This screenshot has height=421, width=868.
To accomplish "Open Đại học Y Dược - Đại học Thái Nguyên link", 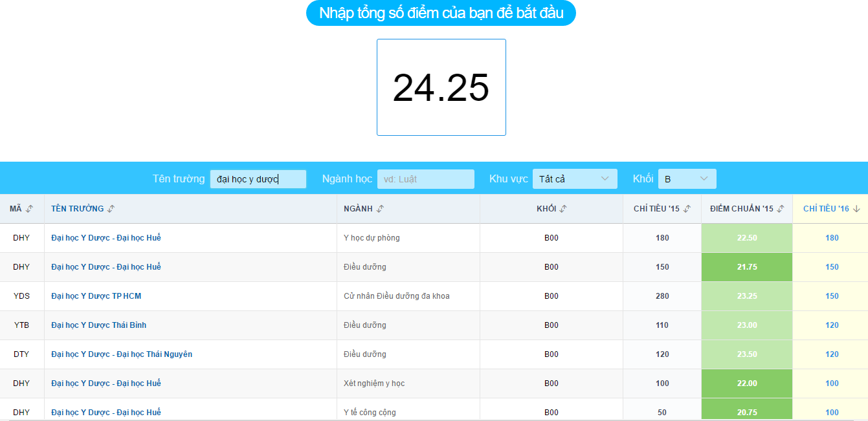I will pyautogui.click(x=120, y=354).
